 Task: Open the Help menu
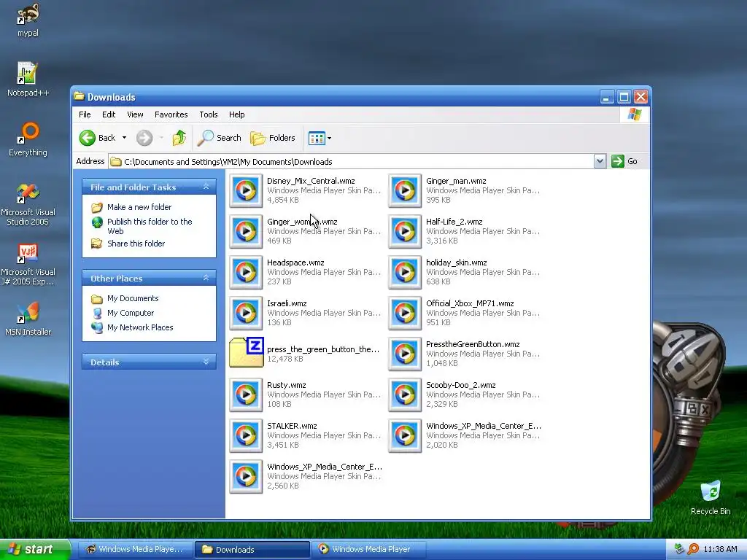(237, 114)
